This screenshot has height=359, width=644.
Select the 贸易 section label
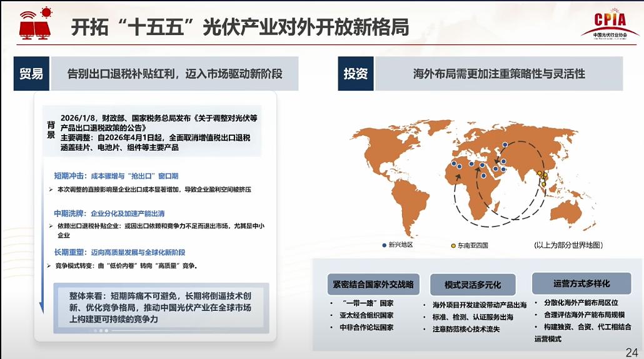pyautogui.click(x=31, y=74)
